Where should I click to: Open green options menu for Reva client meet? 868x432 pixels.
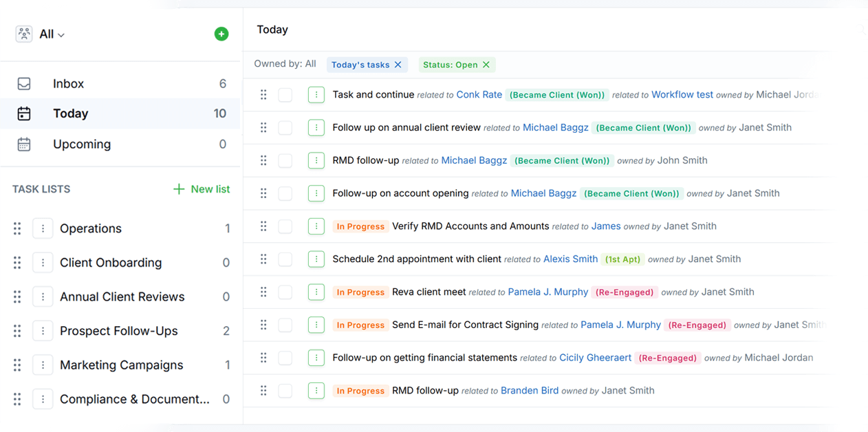(316, 292)
